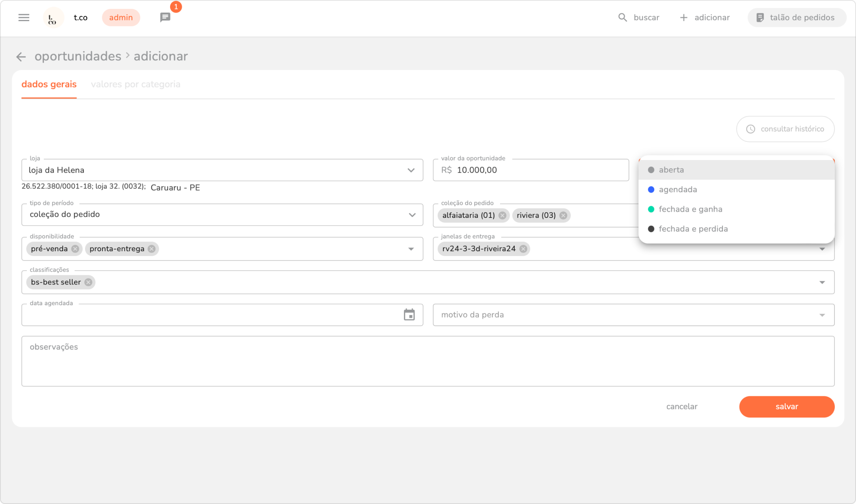Remove the alfaiataria (01) chip
The height and width of the screenshot is (504, 856).
[x=502, y=215]
